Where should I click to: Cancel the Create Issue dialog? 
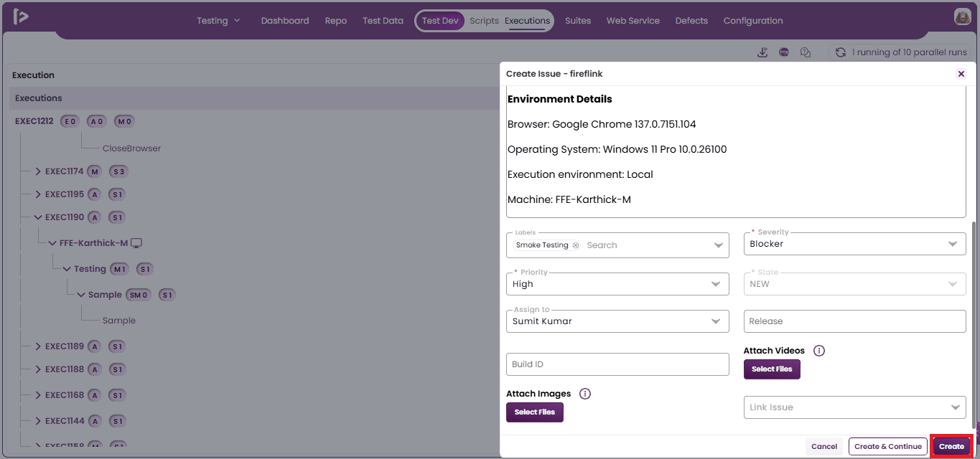point(824,446)
